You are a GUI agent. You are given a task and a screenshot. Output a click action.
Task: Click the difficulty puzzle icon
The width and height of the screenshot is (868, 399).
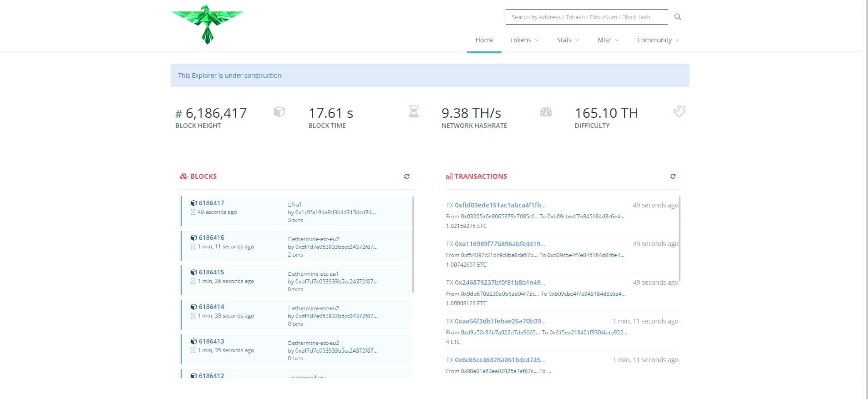tap(679, 111)
